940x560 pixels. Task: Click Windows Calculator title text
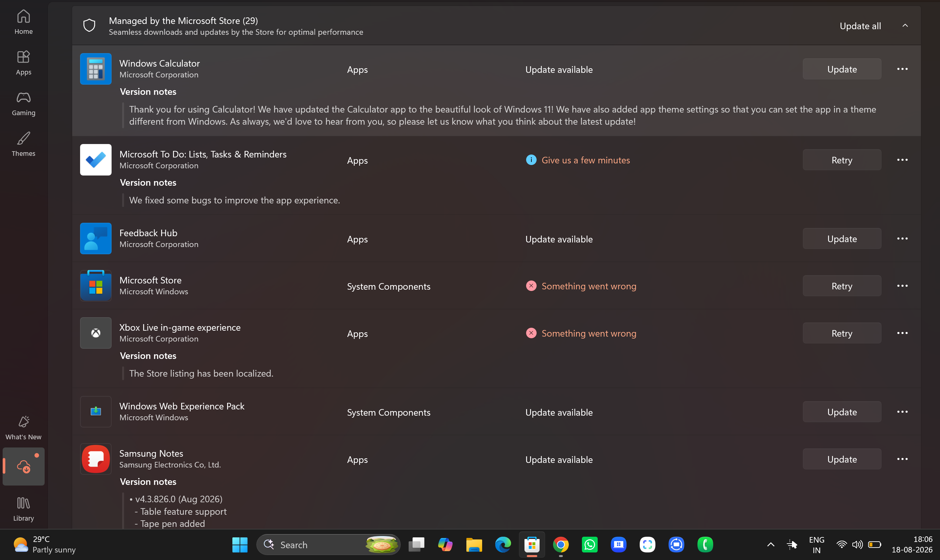160,63
